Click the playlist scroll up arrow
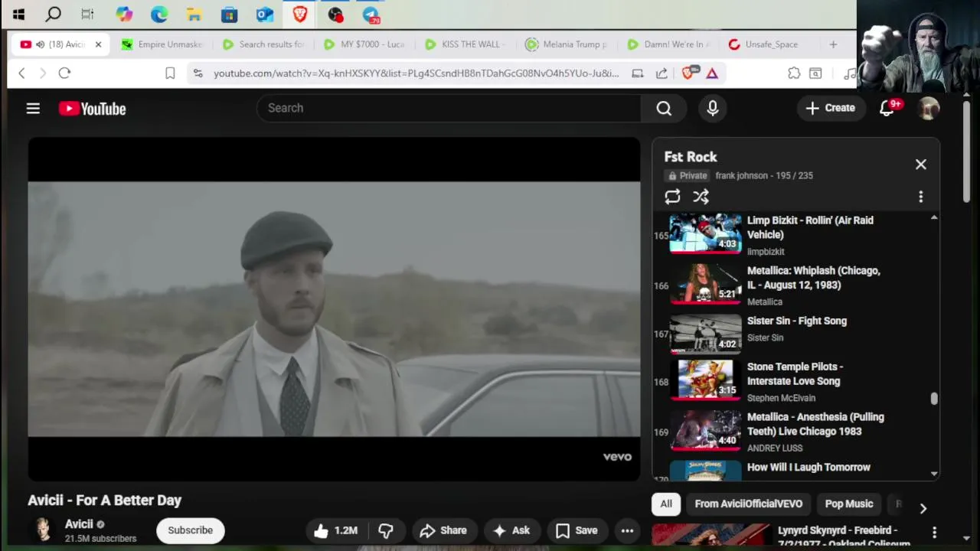The height and width of the screenshot is (551, 980). tap(934, 219)
